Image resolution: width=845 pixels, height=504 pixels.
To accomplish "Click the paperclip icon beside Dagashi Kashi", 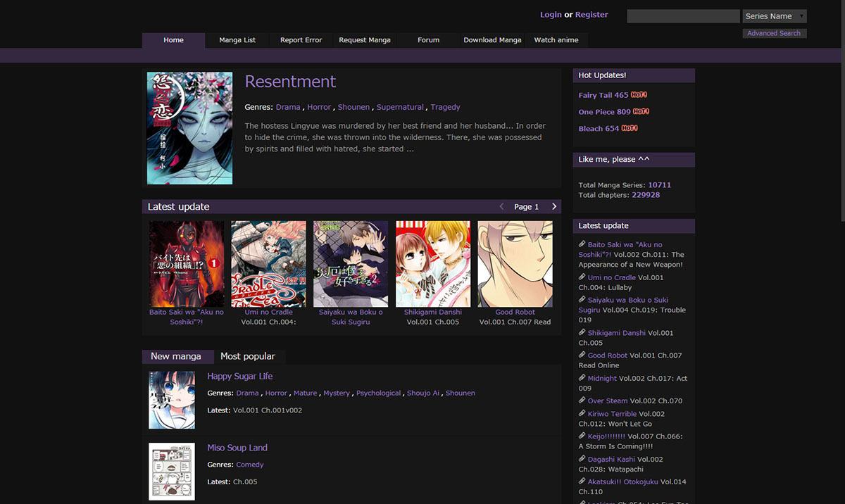I will pyautogui.click(x=582, y=459).
